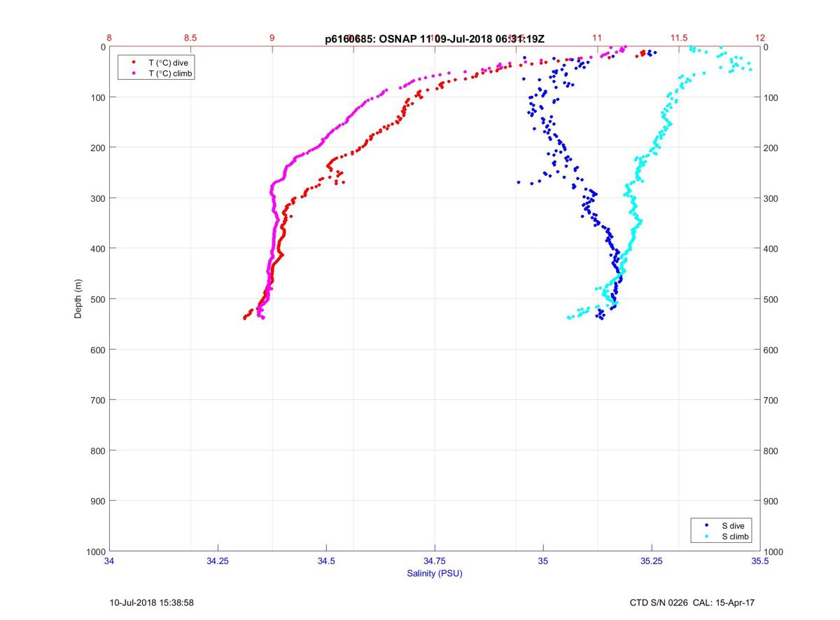
Task: Click the timestamp '10-Jul-2018 15:38:58'
Action: 151,602
